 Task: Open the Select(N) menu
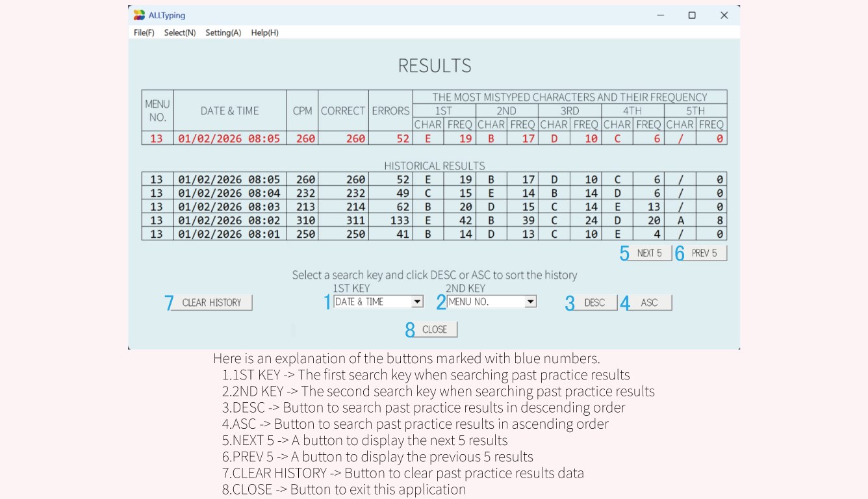click(x=180, y=32)
